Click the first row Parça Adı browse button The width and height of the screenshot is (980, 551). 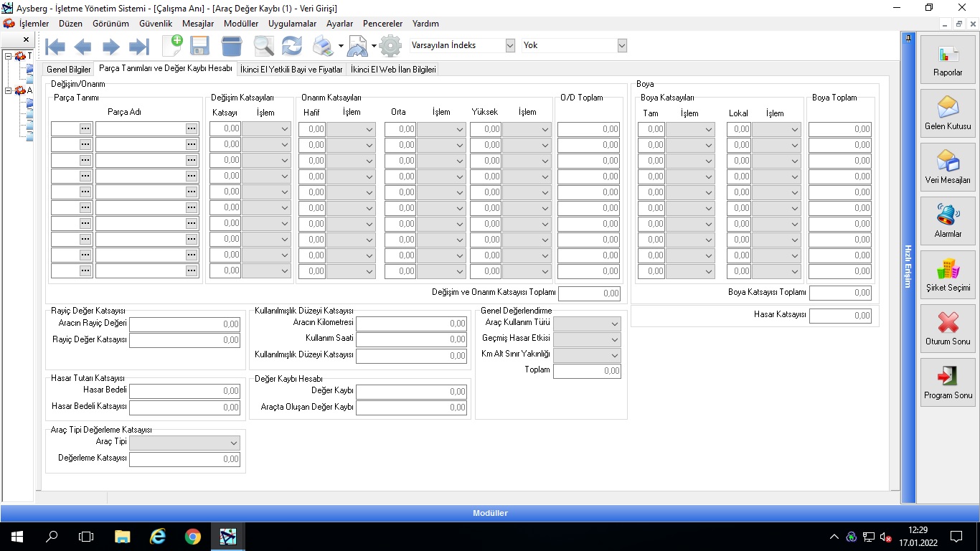192,128
